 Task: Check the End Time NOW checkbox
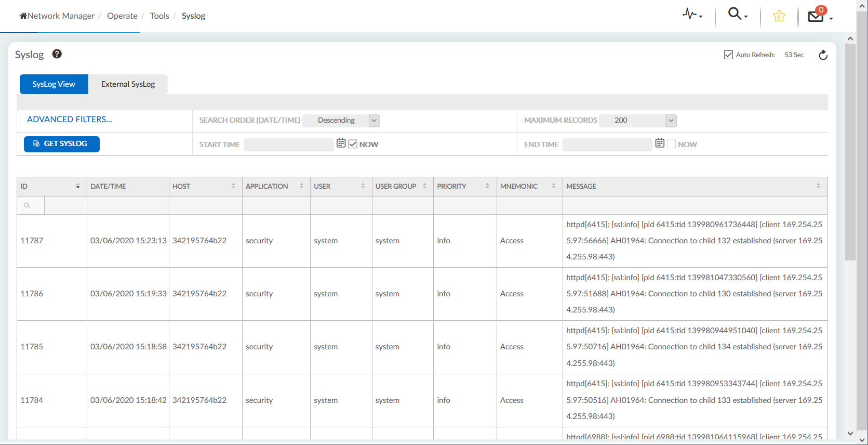672,144
